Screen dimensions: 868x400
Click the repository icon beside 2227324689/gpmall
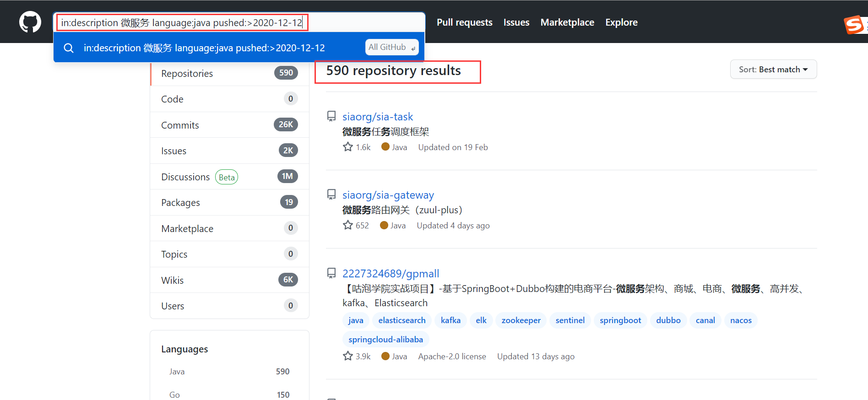(331, 273)
